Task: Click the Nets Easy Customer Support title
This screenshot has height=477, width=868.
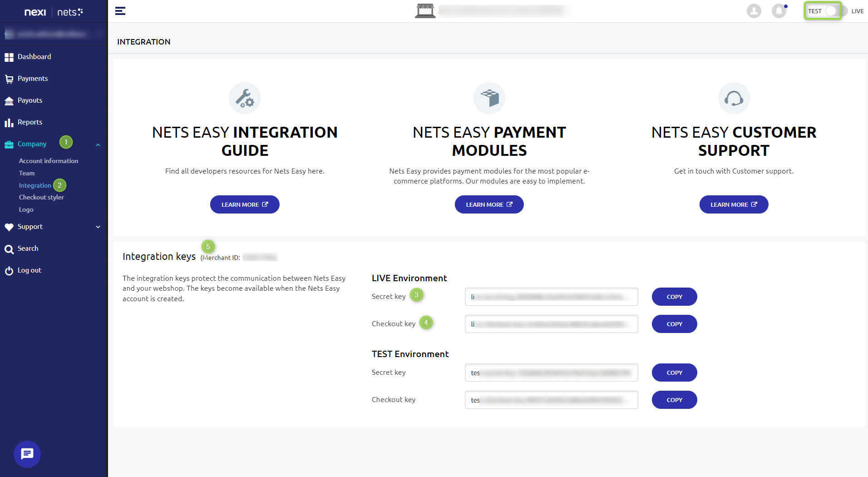Action: tap(734, 141)
